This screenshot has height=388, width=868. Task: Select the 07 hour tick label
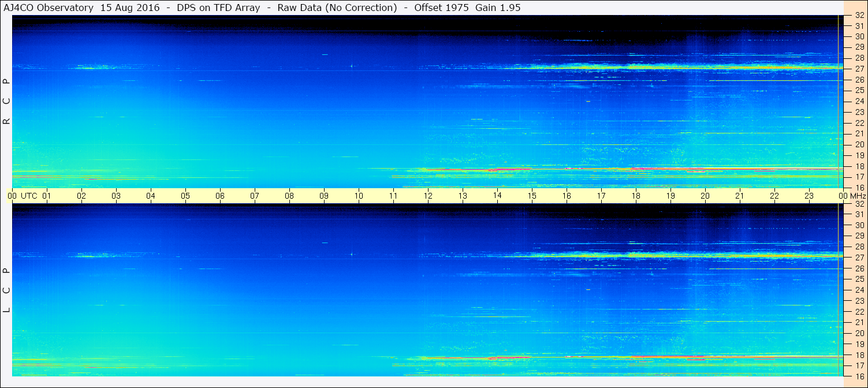tap(255, 196)
